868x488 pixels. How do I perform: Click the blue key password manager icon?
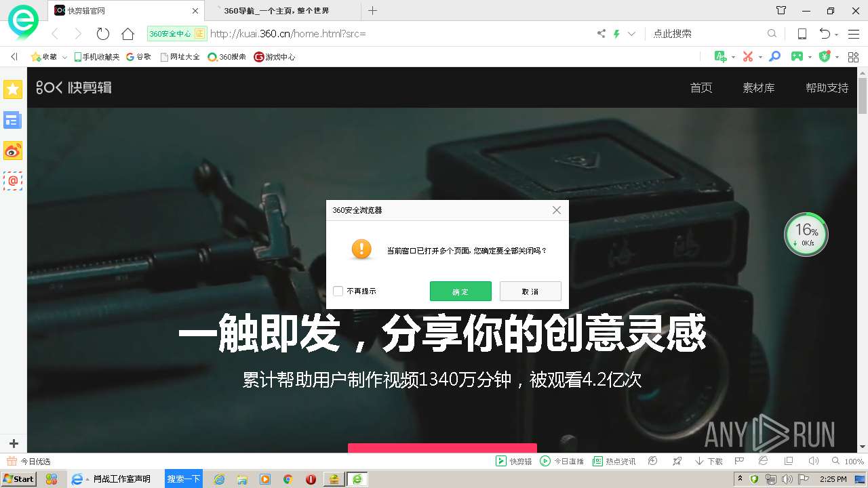[x=774, y=56]
